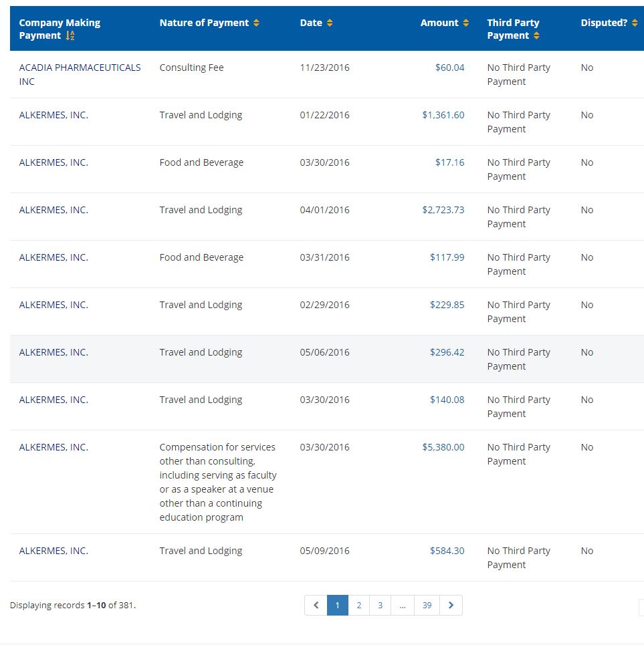Go to next page arrow

tap(451, 606)
